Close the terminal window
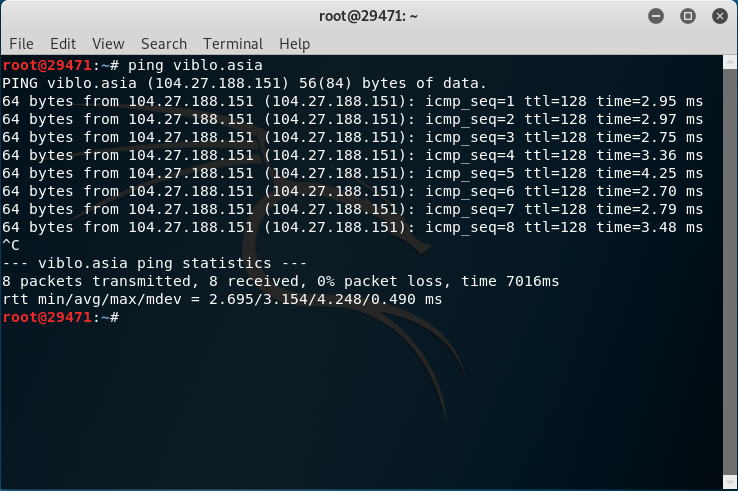Screen dimensions: 738x491 [x=720, y=16]
